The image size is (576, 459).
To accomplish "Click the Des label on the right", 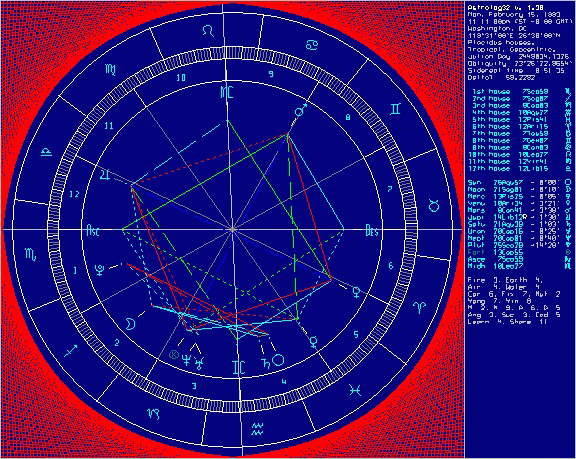I will tap(372, 231).
